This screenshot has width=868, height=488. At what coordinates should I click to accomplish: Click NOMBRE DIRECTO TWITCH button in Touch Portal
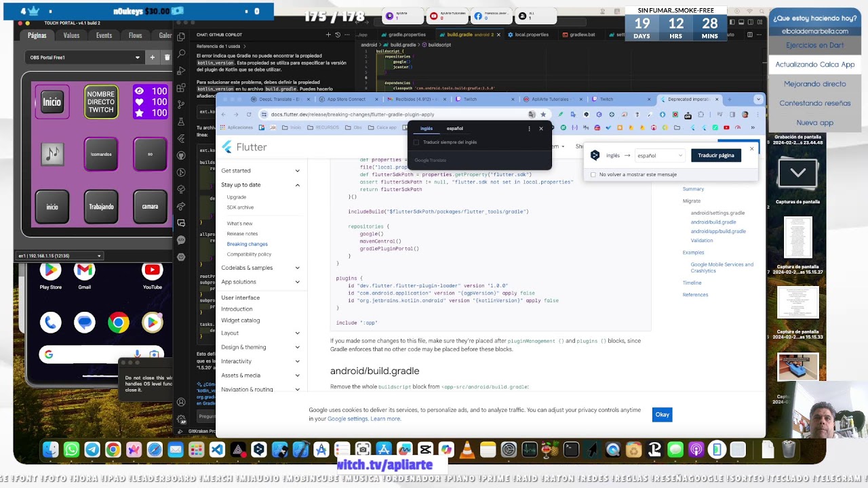[101, 102]
